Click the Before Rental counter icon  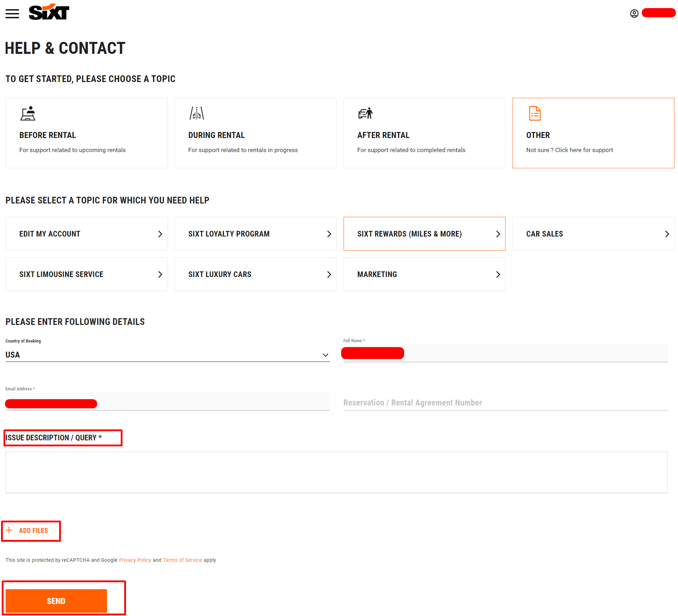(28, 113)
